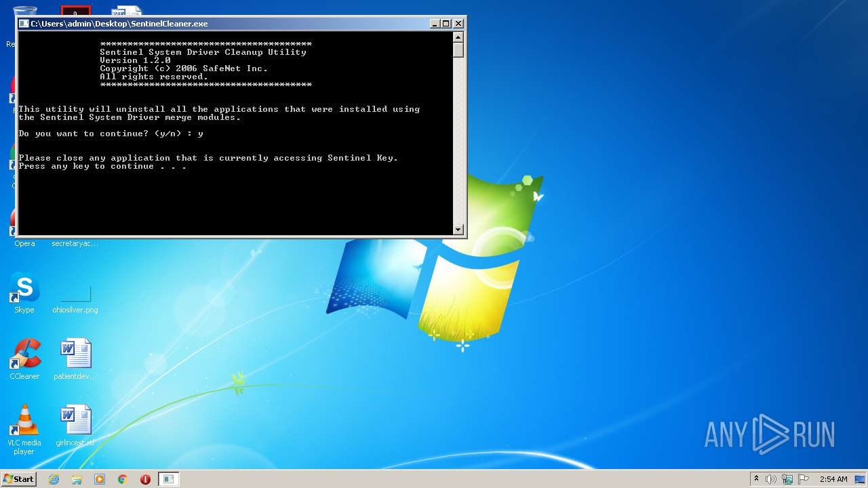Screen dimensions: 868x488
Task: Click the 'All rights reserved.' line
Action: [154, 77]
